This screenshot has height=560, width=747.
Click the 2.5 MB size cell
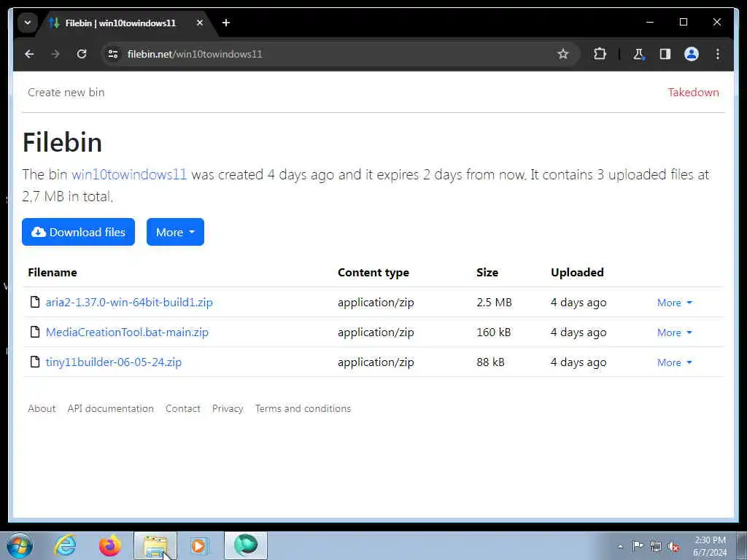coord(494,303)
